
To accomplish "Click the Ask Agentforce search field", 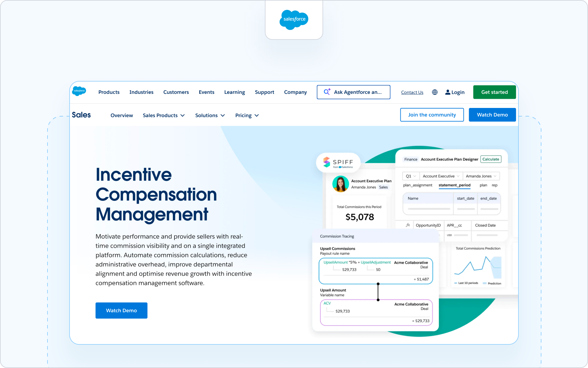I will pyautogui.click(x=353, y=92).
